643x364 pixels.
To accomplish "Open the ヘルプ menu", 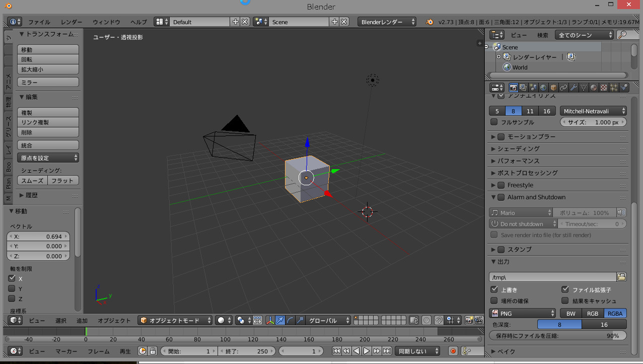I will 138,22.
